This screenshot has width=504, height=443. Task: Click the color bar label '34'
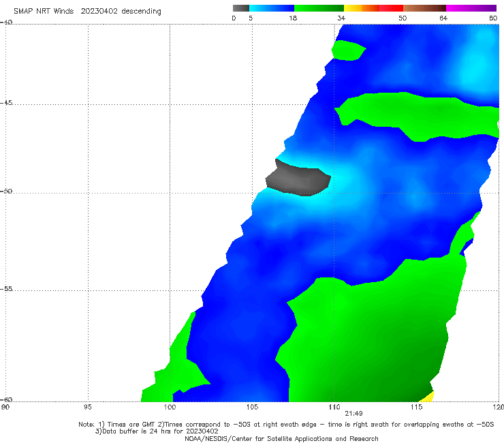[341, 18]
